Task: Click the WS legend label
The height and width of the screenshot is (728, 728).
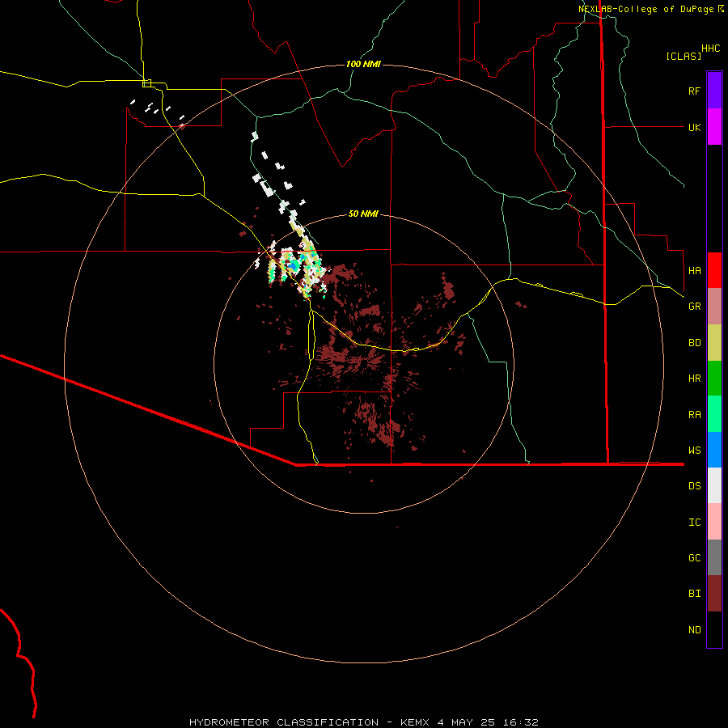Action: (x=694, y=450)
